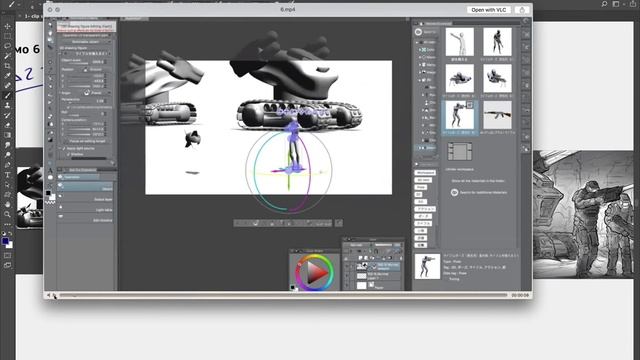Click Open with VLC button
This screenshot has width=640, height=360.
(489, 10)
